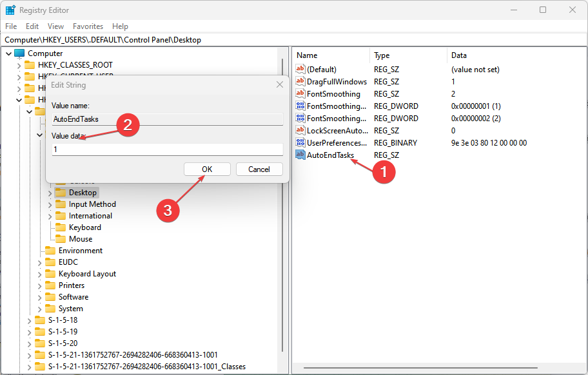Screen dimensions: 588x375
Task: Click the Keyboard key folder icon
Action: click(x=61, y=227)
